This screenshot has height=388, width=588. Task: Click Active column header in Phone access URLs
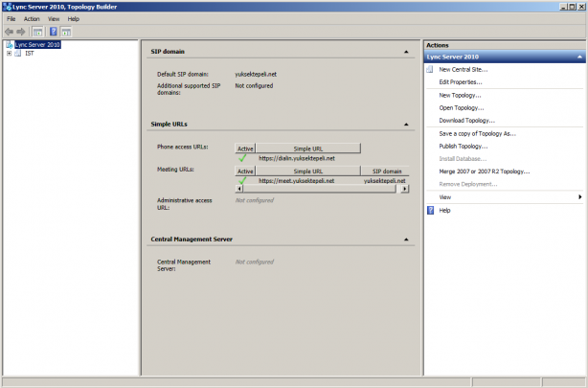(245, 148)
